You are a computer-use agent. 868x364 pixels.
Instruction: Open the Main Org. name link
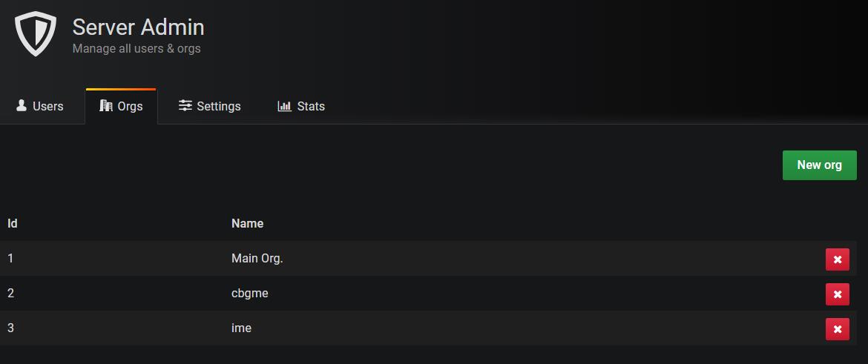click(257, 259)
